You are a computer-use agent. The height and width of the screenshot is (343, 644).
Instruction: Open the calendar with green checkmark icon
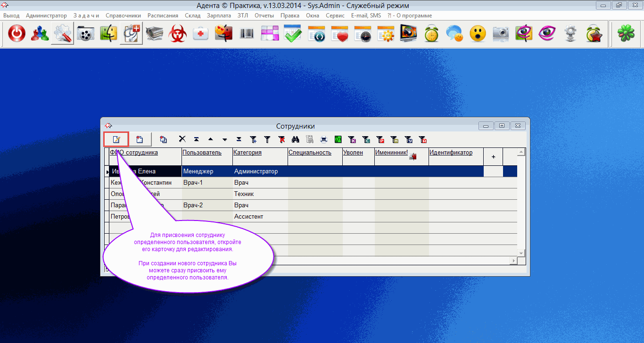pos(292,34)
